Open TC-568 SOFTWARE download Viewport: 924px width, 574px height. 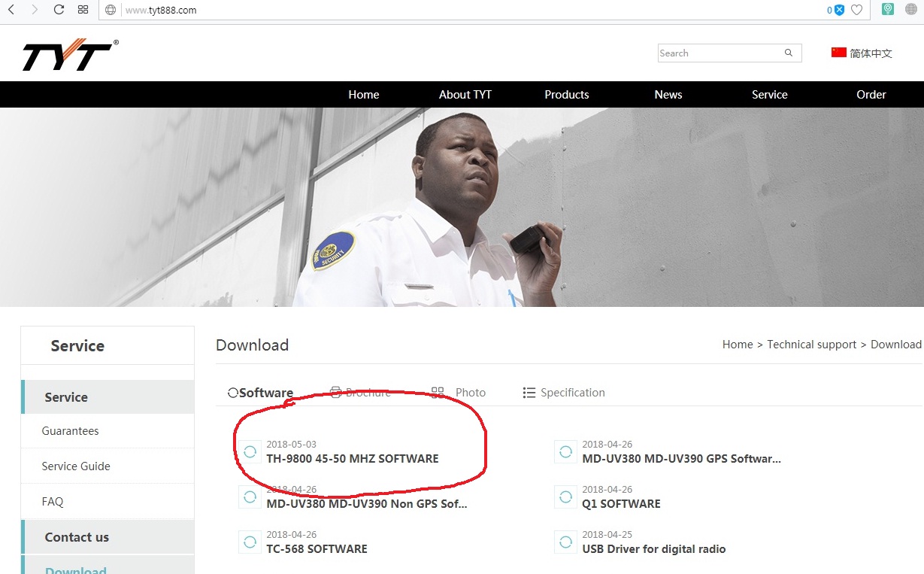(x=317, y=549)
